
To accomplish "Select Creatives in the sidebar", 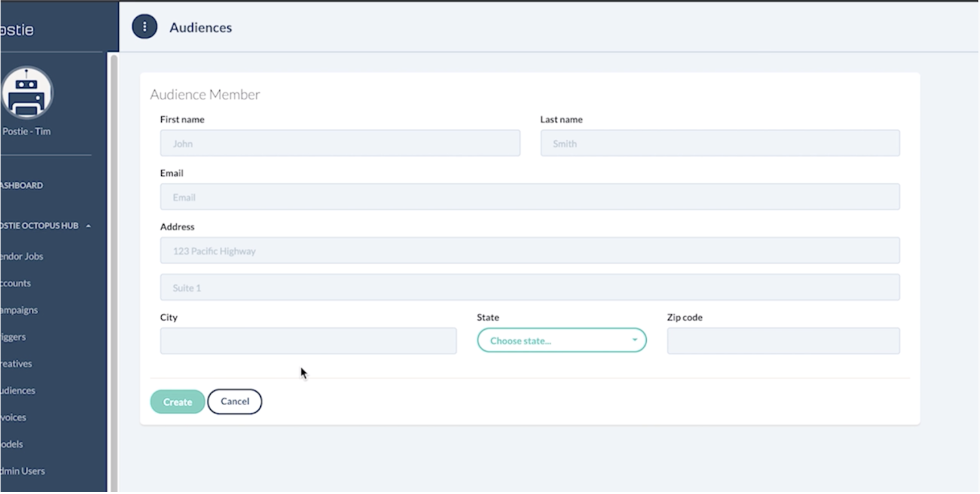I will coord(16,364).
